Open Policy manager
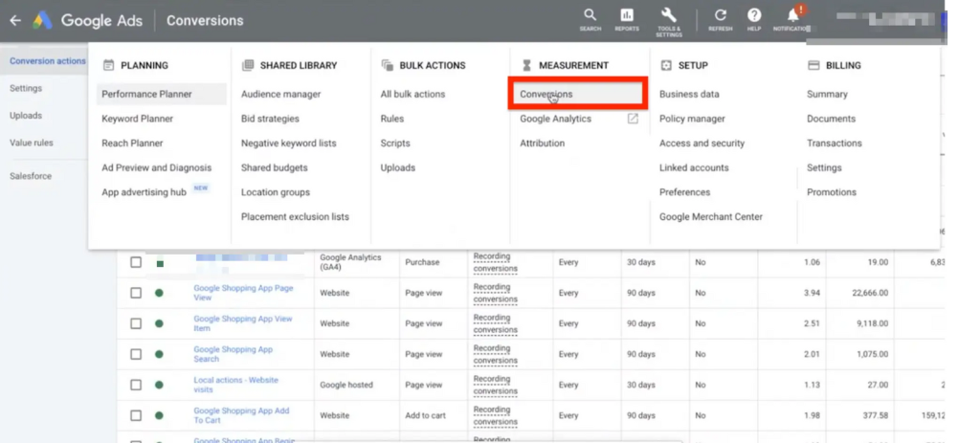 pos(693,118)
